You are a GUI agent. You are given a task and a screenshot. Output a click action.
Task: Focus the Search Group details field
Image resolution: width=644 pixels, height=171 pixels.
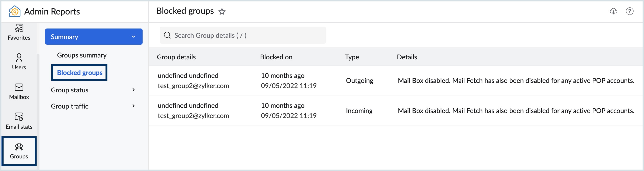coord(242,35)
